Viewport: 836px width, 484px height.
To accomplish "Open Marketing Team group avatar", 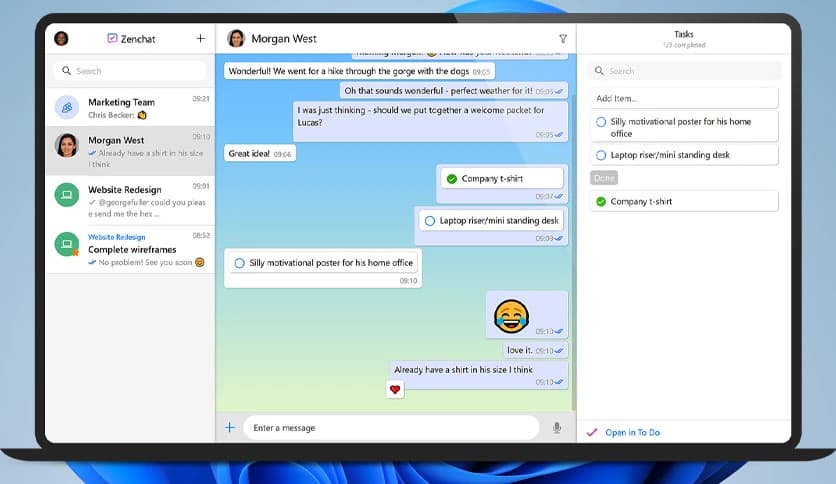I will (x=67, y=107).
